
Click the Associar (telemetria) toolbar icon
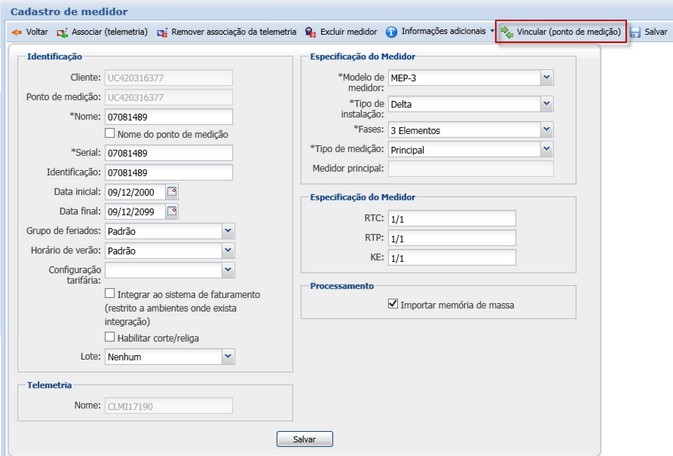click(x=63, y=32)
